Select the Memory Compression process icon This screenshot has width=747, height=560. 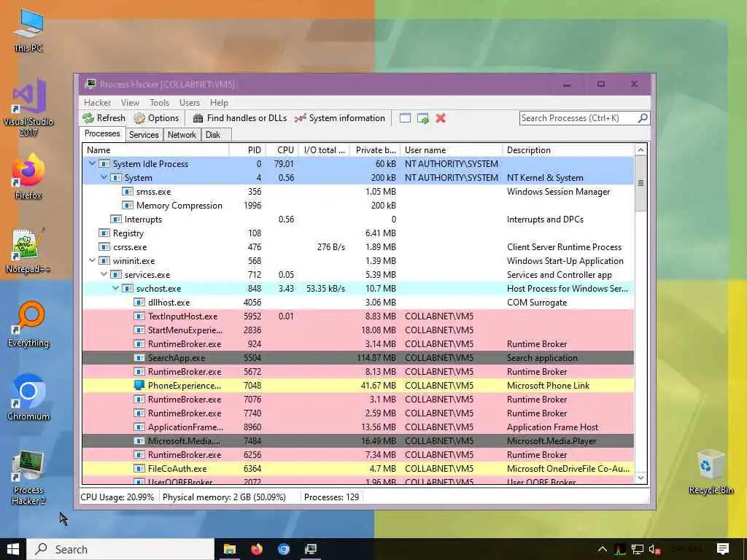click(127, 205)
